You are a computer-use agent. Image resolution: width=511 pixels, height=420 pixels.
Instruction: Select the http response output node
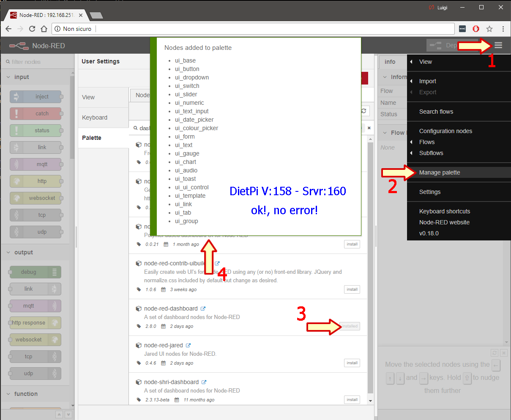(36, 323)
